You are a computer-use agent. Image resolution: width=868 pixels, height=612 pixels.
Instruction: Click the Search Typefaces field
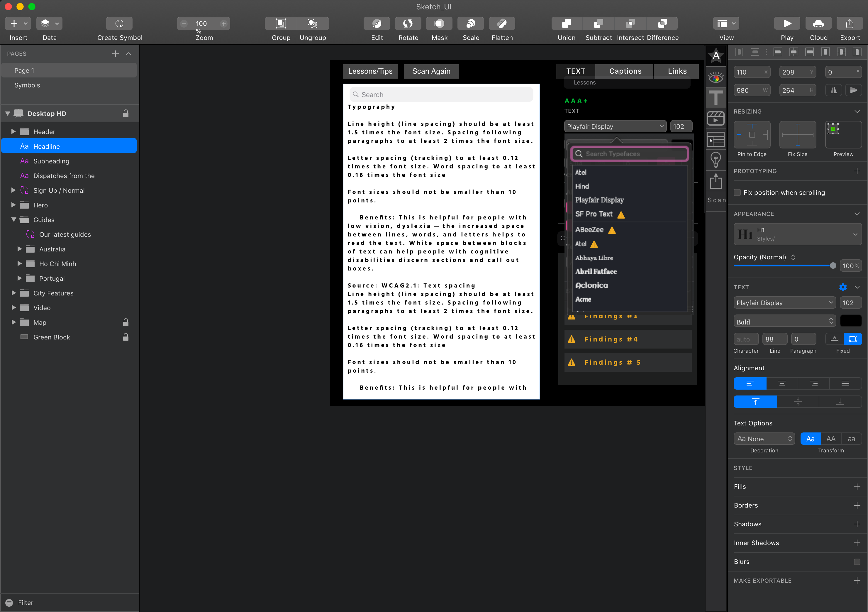tap(630, 154)
